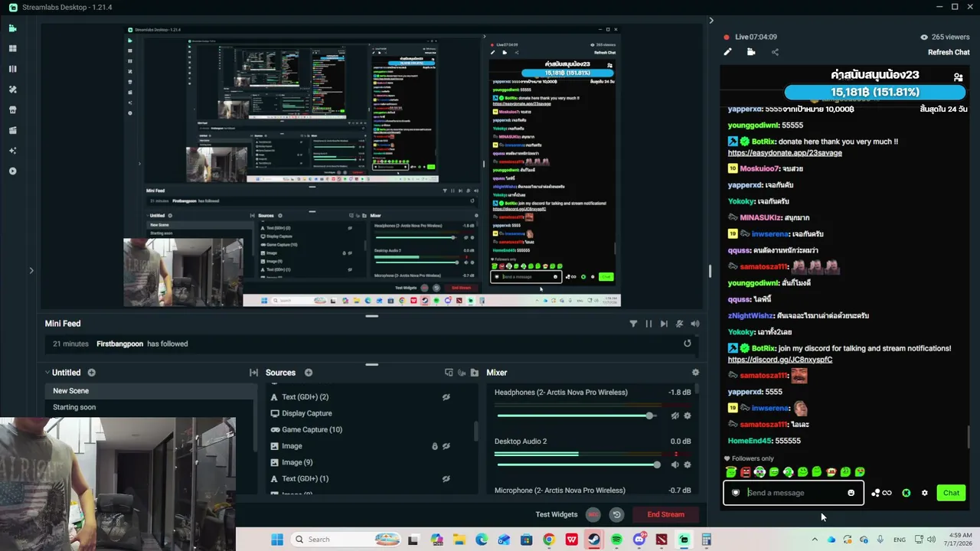
Task: Click the scene collection collapse arrow icon
Action: 47,373
